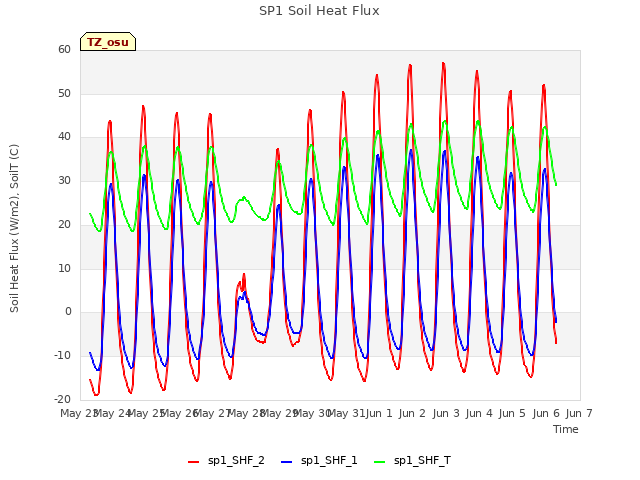Click the Jun 3 x-axis tick label
Image resolution: width=640 pixels, height=480 pixels.
446,413
